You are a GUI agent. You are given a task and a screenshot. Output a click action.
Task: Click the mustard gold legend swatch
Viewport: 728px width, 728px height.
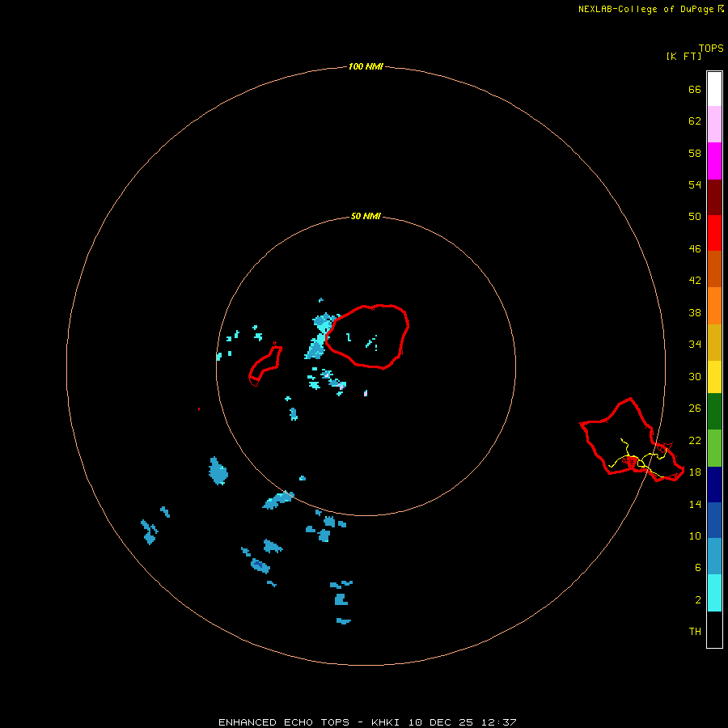tap(714, 342)
